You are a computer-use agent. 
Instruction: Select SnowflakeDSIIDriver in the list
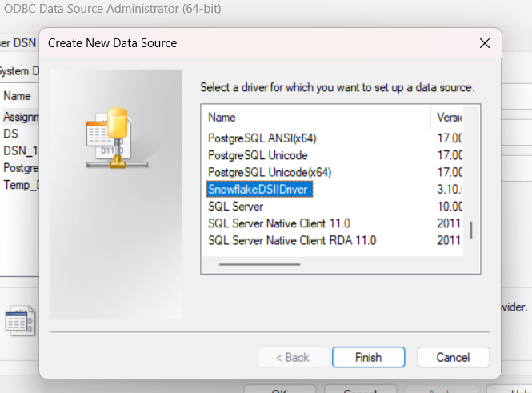pos(259,190)
